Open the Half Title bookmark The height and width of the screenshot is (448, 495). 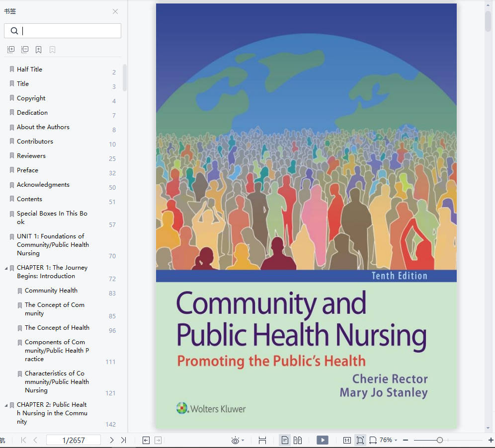pos(29,69)
